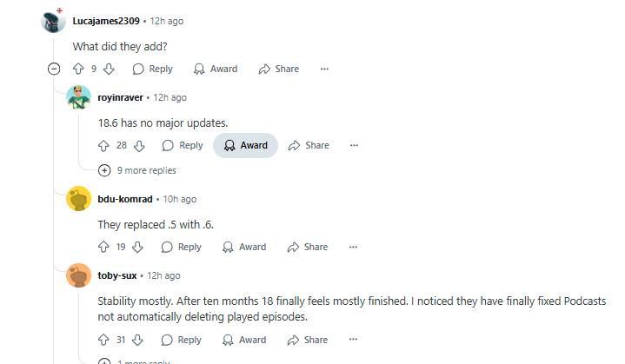Screen dimensions: 625x364
Task: Open royinraver's user profile link
Action: [121, 97]
